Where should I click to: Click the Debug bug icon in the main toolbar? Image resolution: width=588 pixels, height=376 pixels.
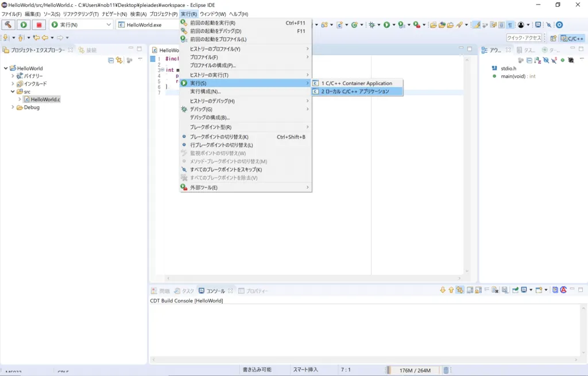pos(372,25)
